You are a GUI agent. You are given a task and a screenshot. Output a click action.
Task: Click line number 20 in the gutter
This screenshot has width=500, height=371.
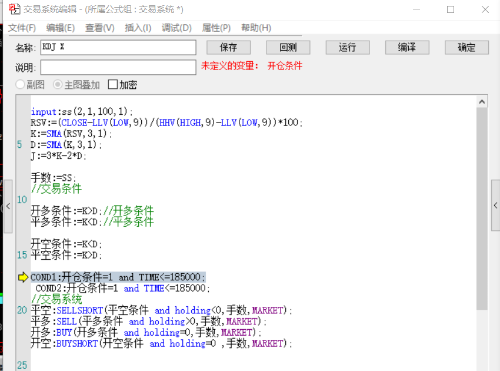22,310
